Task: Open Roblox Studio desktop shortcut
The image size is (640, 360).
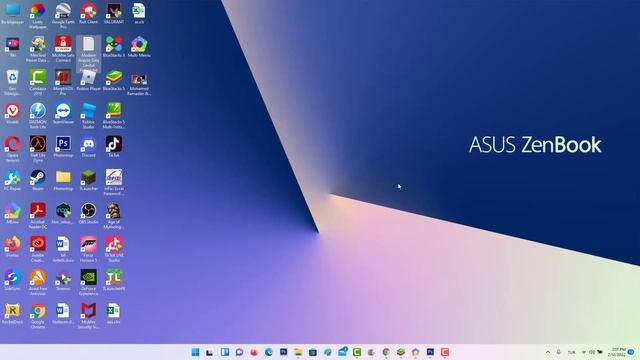Action: (x=88, y=115)
